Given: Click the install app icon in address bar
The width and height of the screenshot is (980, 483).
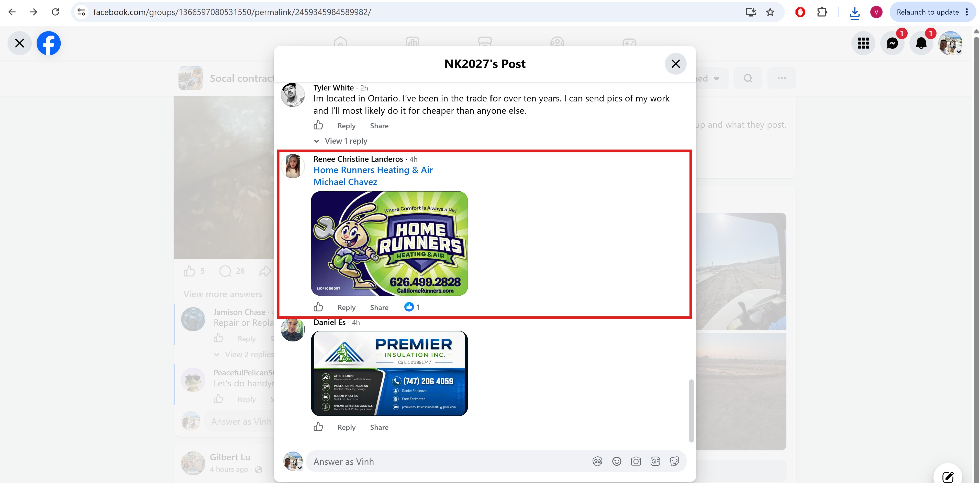Looking at the screenshot, I should pos(751,12).
